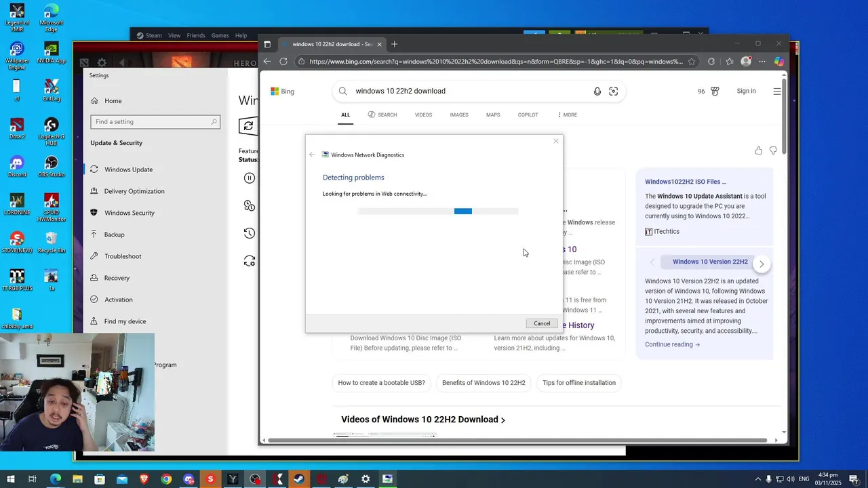Click How to create a bootable USB?
The height and width of the screenshot is (488, 868).
[x=381, y=383]
